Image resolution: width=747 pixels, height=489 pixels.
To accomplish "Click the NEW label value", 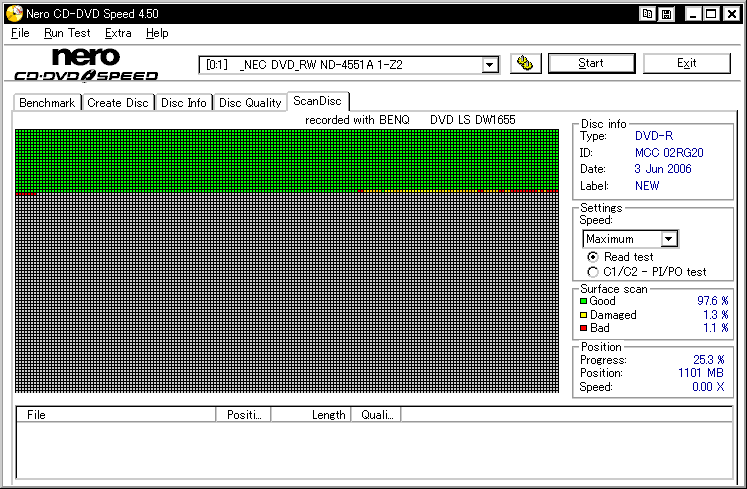I will point(647,186).
